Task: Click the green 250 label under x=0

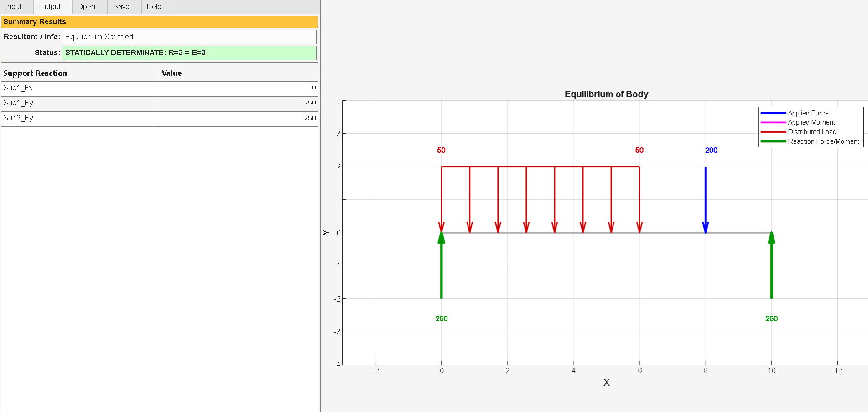Action: click(x=442, y=318)
